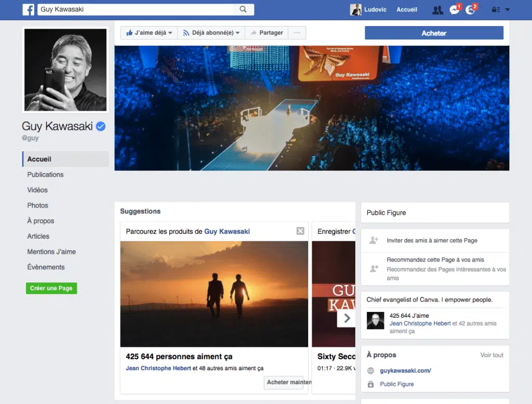Click the Créer une Page button
532x404 pixels.
[51, 288]
